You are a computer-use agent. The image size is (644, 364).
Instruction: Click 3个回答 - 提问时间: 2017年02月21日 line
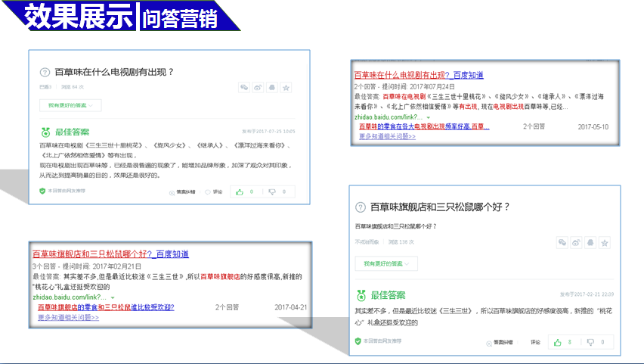87,266
